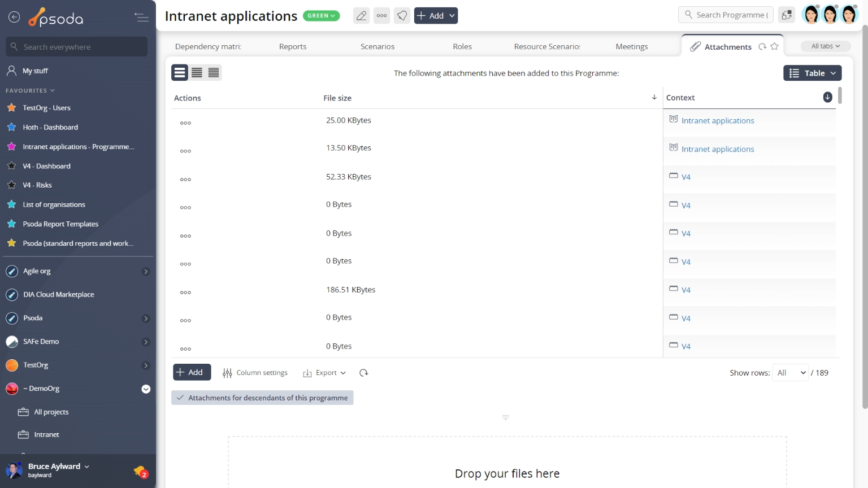This screenshot has width=868, height=488.
Task: Switch to the Scenarios tab
Action: point(377,46)
